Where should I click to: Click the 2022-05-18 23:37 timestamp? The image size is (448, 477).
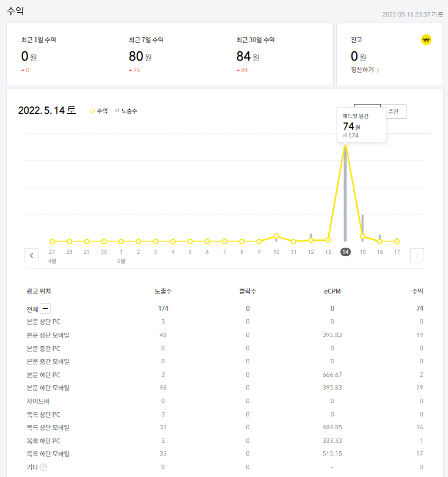pos(413,14)
